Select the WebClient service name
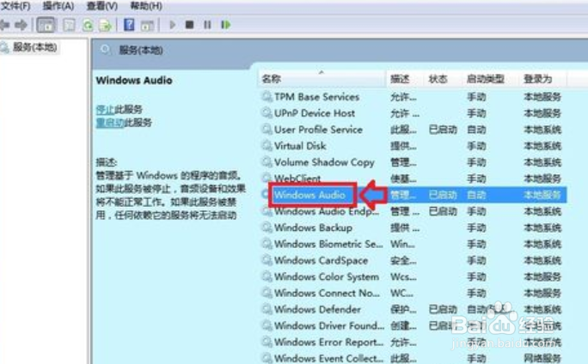The width and height of the screenshot is (588, 364). click(x=297, y=179)
